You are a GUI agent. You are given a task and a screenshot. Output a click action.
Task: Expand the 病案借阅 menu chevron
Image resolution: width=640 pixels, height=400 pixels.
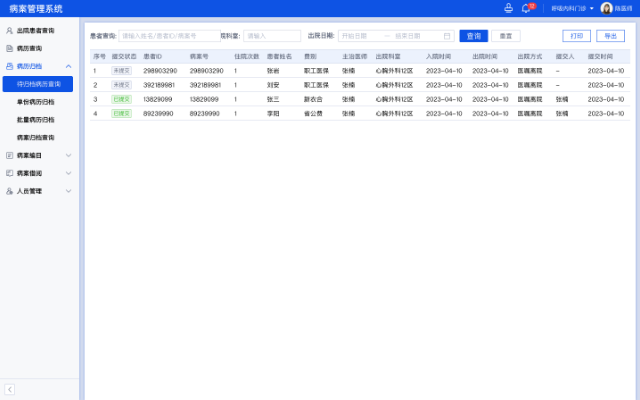(x=68, y=173)
